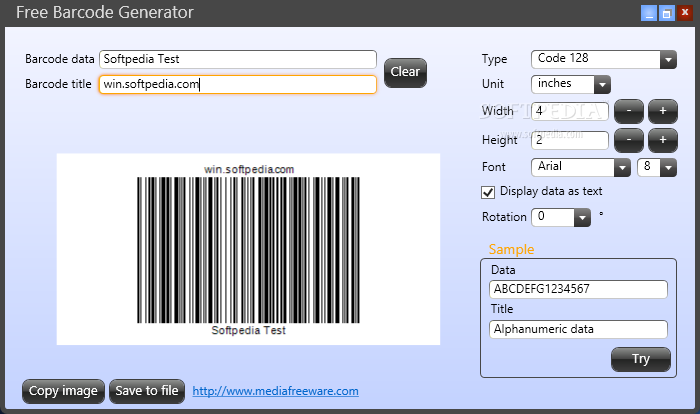Decrease the Width with the minus button
This screenshot has width=700, height=414.
pos(629,111)
